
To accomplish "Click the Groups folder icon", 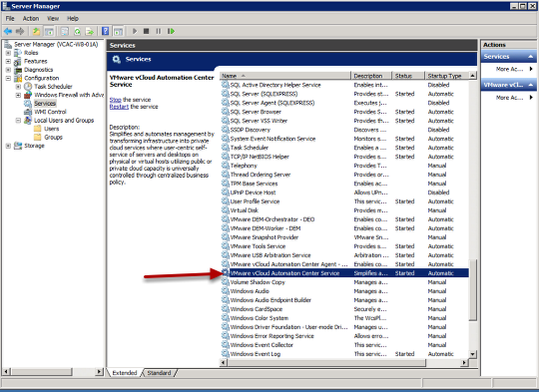I will [x=38, y=137].
